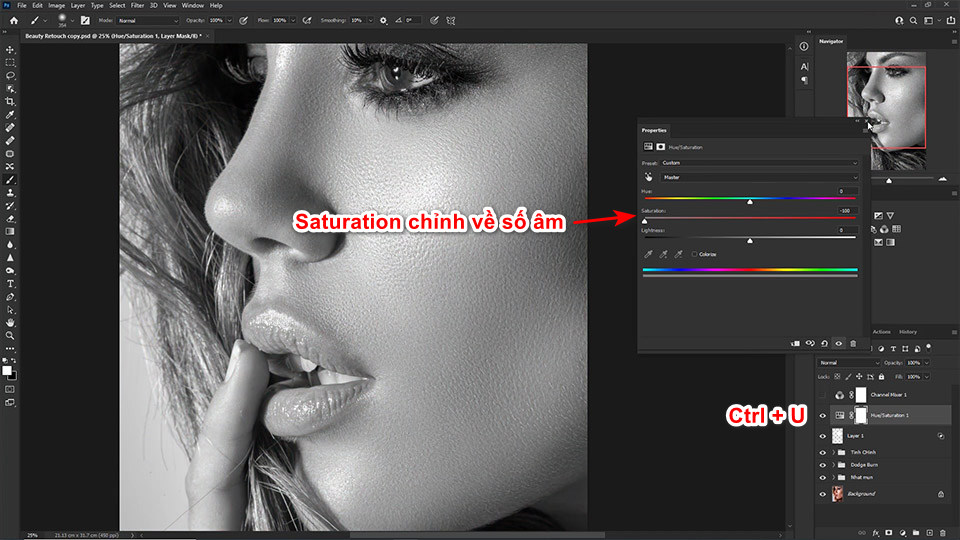Toggle symmetry paint butterfly icon

click(451, 20)
